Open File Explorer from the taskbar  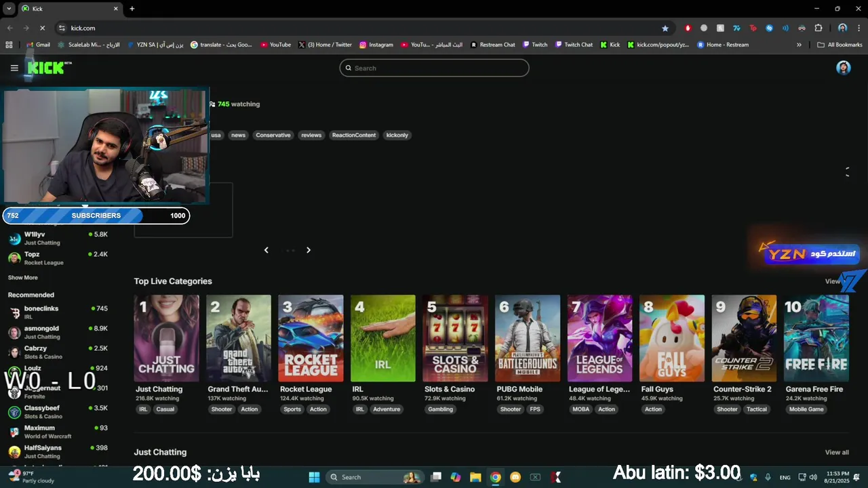coord(475,477)
